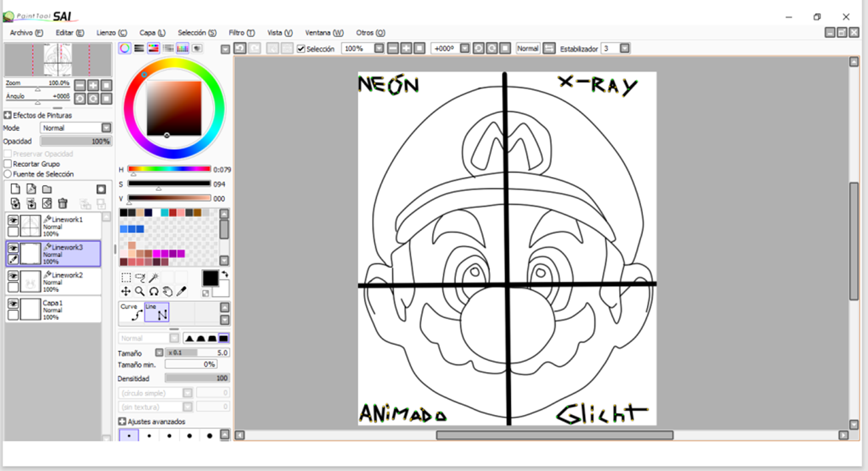Open the Otros menu
868x471 pixels.
[371, 32]
